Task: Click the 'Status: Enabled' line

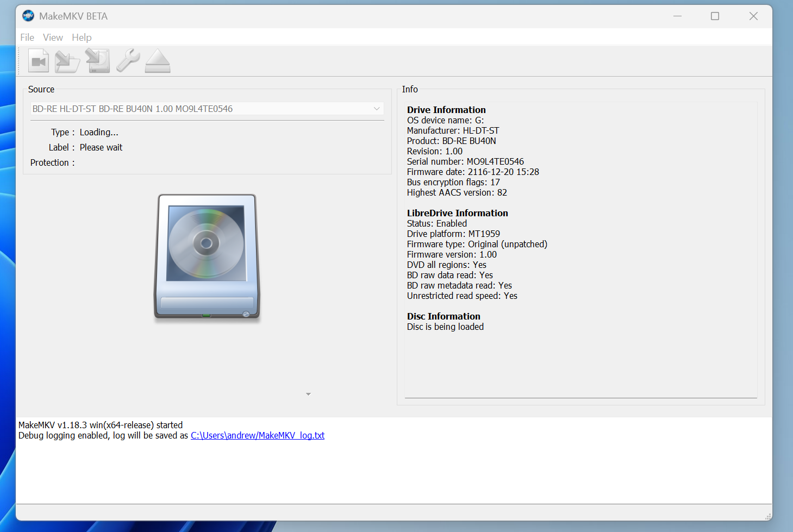Action: (436, 223)
